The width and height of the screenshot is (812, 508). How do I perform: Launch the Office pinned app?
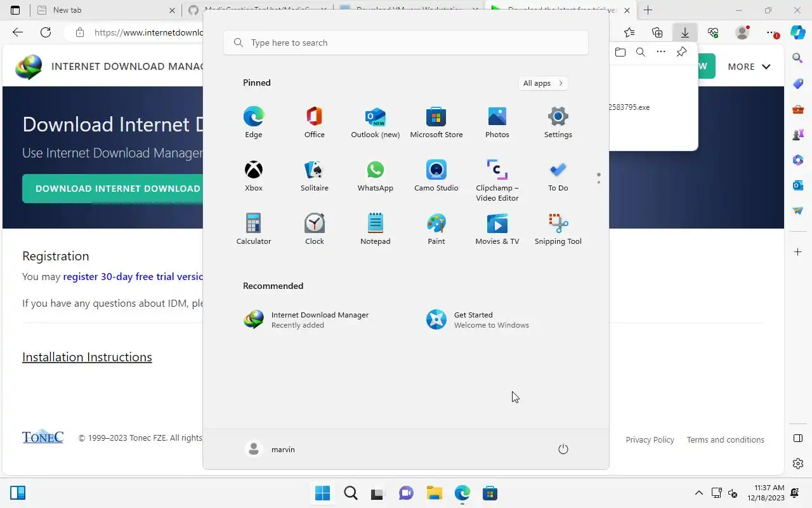coord(315,122)
